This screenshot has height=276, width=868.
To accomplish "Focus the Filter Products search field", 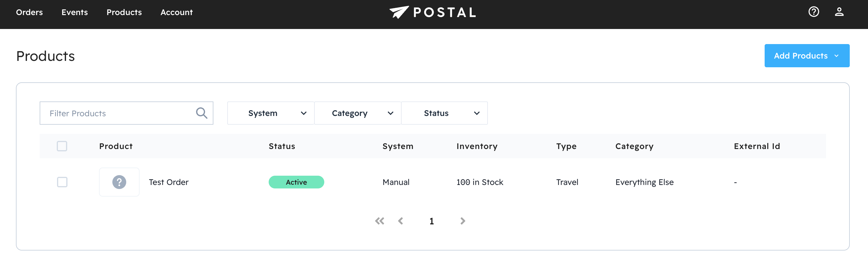I will click(x=118, y=113).
